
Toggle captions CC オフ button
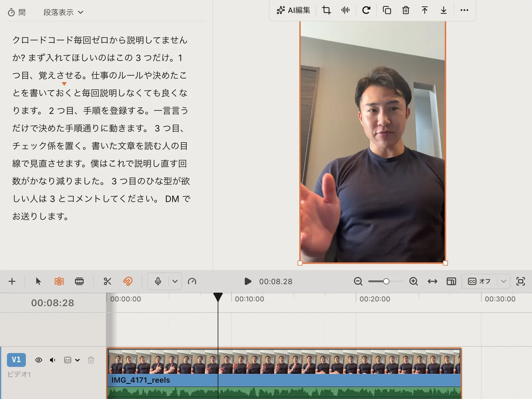pyautogui.click(x=479, y=281)
